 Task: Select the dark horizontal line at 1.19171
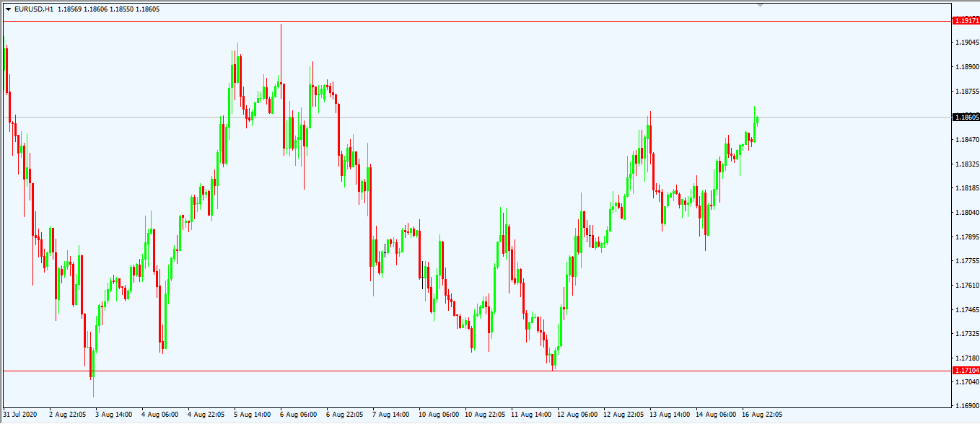[476, 21]
